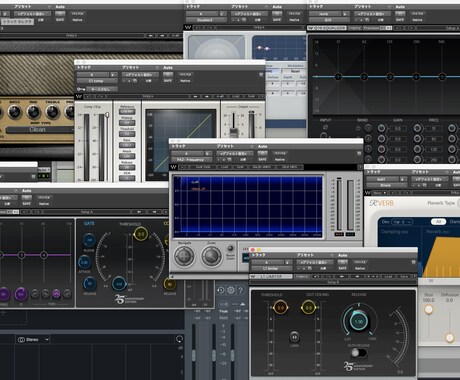Screen dimensions: 460x380
Task: Select the rightmost filter type icon in EQ section
Action: click(x=67, y=294)
